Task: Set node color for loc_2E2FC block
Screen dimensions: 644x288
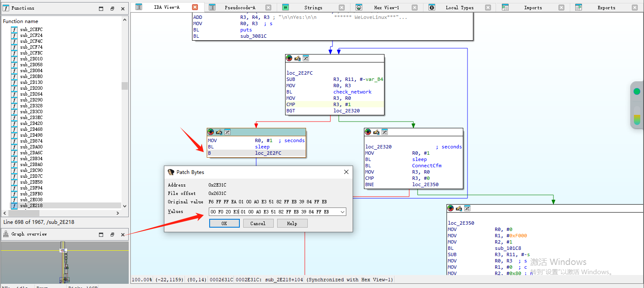Action: coord(289,58)
